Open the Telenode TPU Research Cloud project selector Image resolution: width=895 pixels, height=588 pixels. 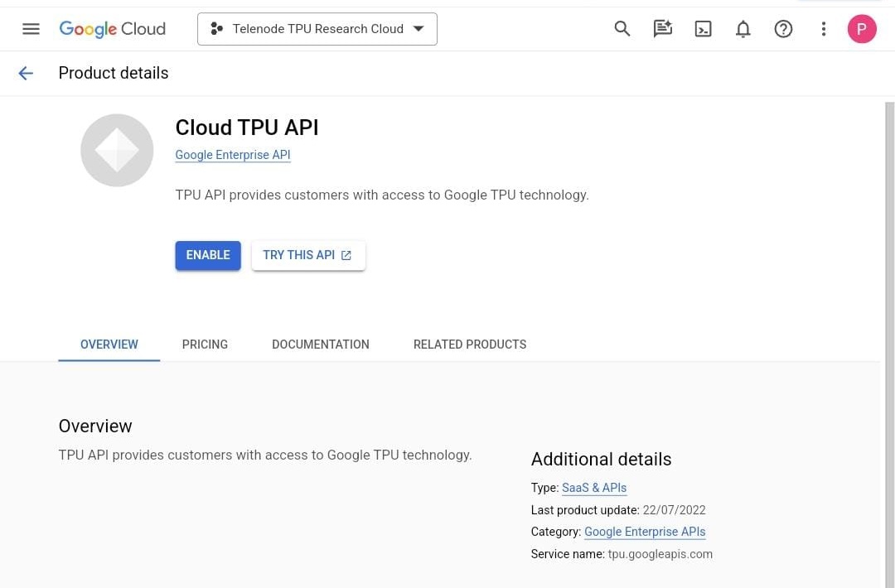coord(317,29)
